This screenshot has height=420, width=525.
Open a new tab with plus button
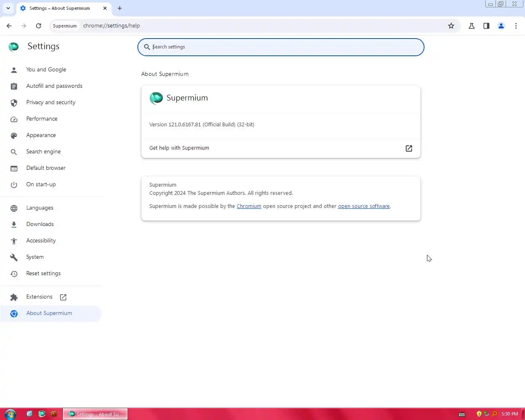coord(120,8)
